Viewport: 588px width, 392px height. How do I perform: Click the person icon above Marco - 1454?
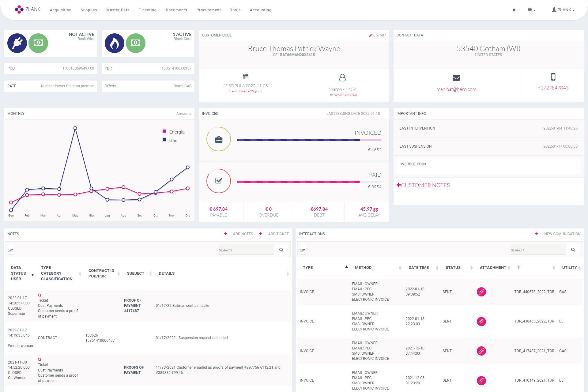click(342, 77)
